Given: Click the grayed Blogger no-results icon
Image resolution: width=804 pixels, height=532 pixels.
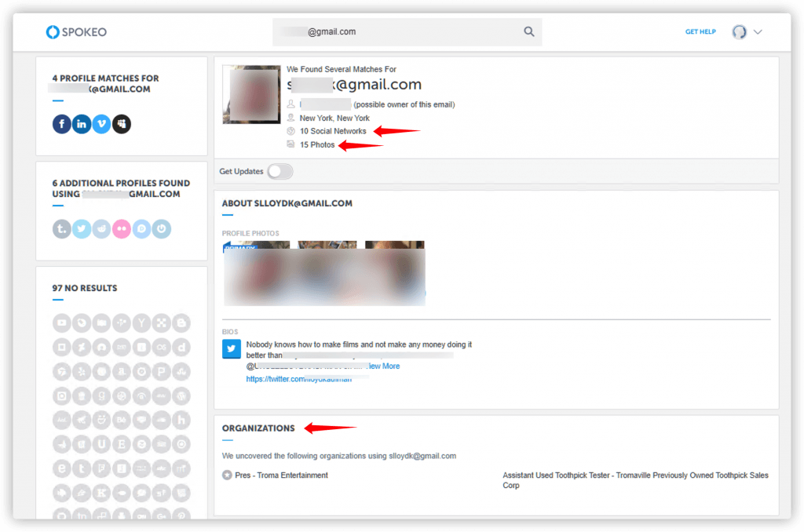Looking at the screenshot, I should (x=181, y=323).
